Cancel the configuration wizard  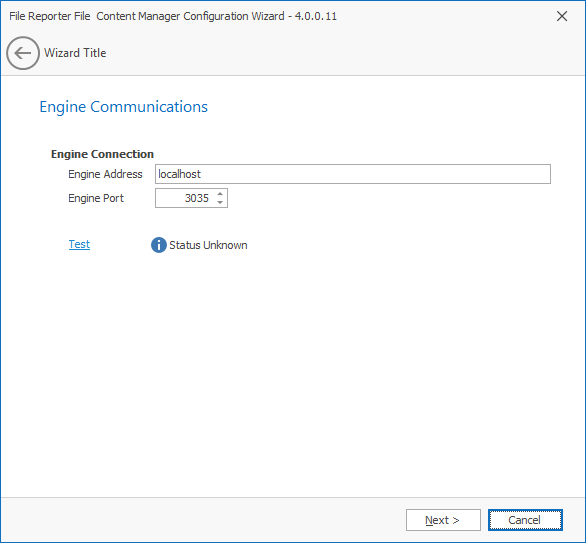(x=525, y=520)
